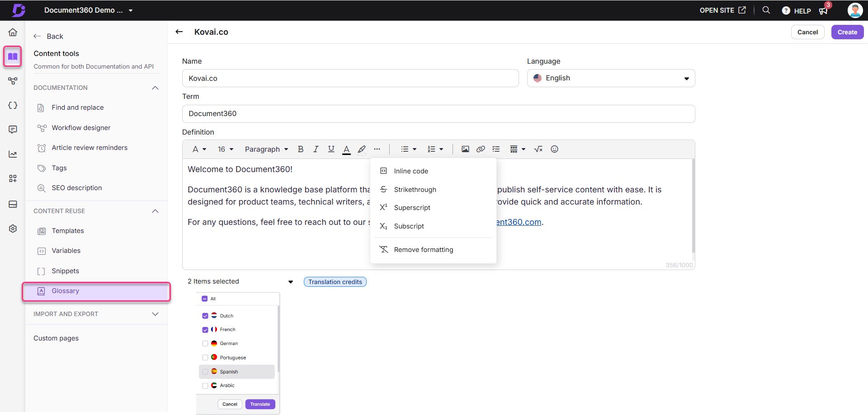Check the Portuguese language checkbox
This screenshot has height=415, width=868.
pyautogui.click(x=205, y=358)
